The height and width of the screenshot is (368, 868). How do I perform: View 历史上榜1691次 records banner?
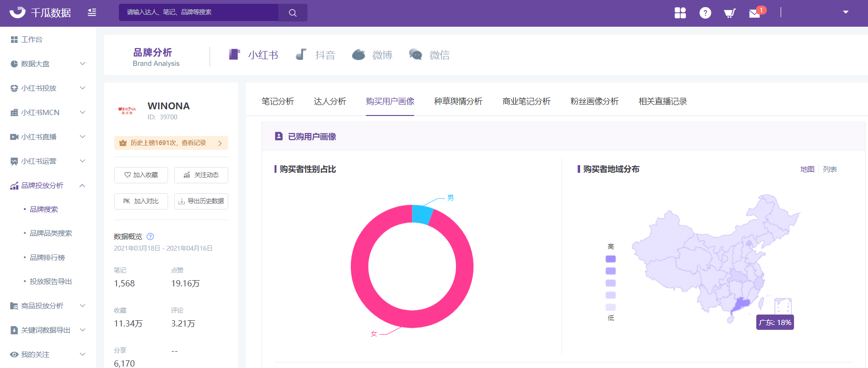171,143
